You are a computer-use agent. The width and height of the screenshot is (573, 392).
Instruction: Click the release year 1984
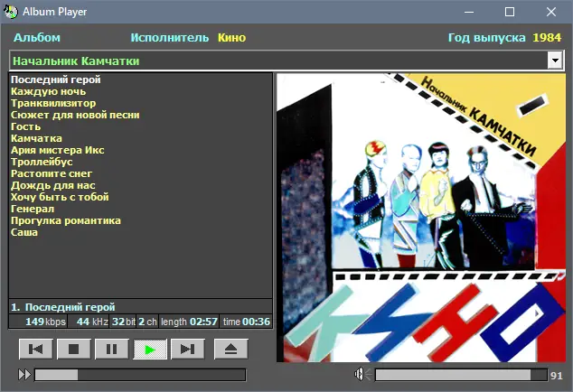point(547,38)
